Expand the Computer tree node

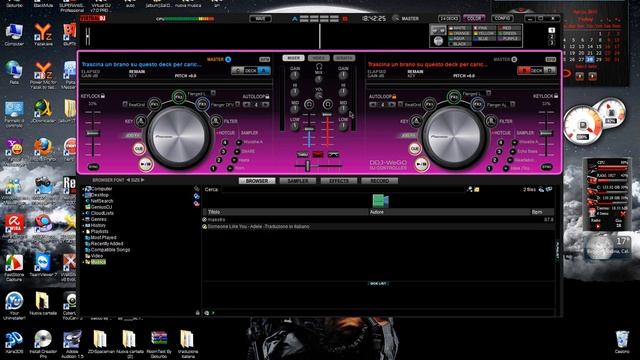[83, 189]
